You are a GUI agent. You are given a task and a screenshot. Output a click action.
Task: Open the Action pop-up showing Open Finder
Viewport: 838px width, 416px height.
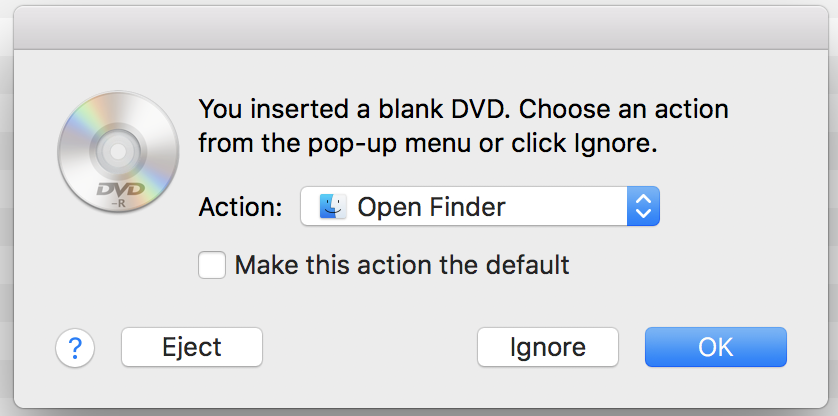tap(480, 206)
